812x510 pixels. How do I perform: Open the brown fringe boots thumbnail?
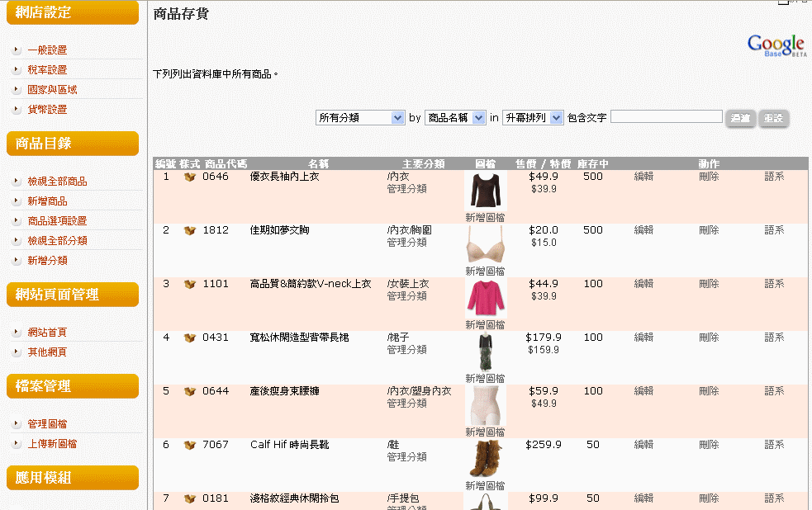coord(485,458)
